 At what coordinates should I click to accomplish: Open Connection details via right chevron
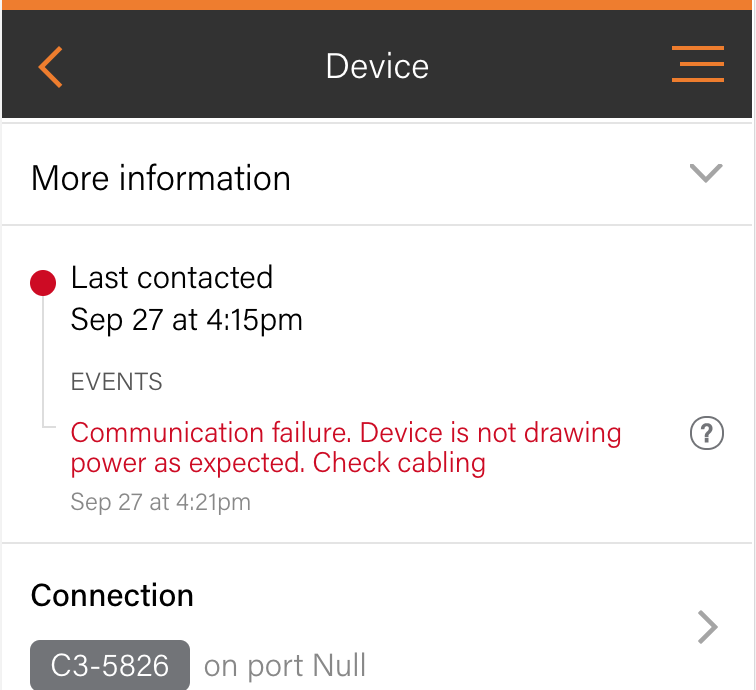tap(707, 628)
